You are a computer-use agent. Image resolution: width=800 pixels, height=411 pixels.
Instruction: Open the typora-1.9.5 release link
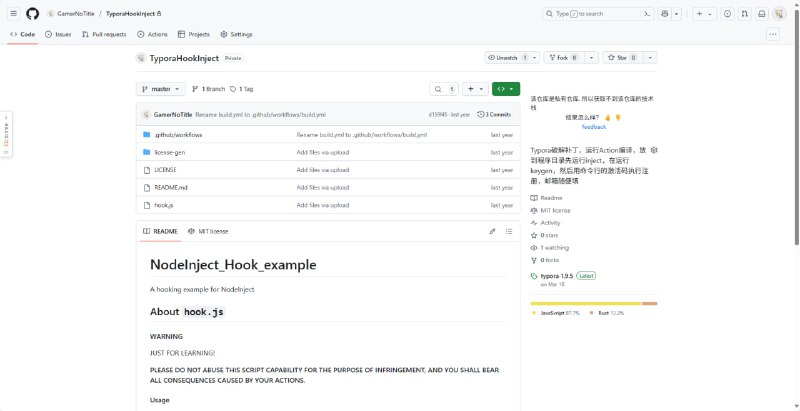pos(557,275)
